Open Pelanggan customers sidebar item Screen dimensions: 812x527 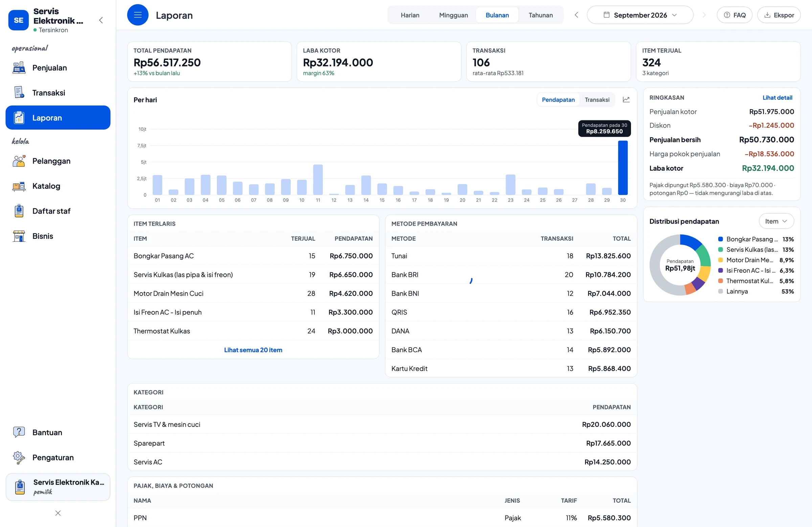click(58, 161)
